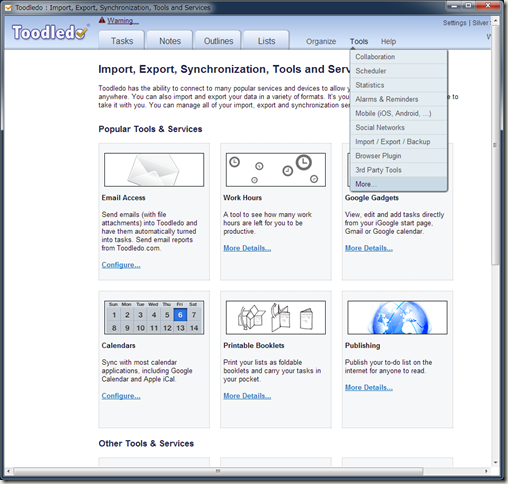Click the Popular Tools & Services heading

point(150,129)
